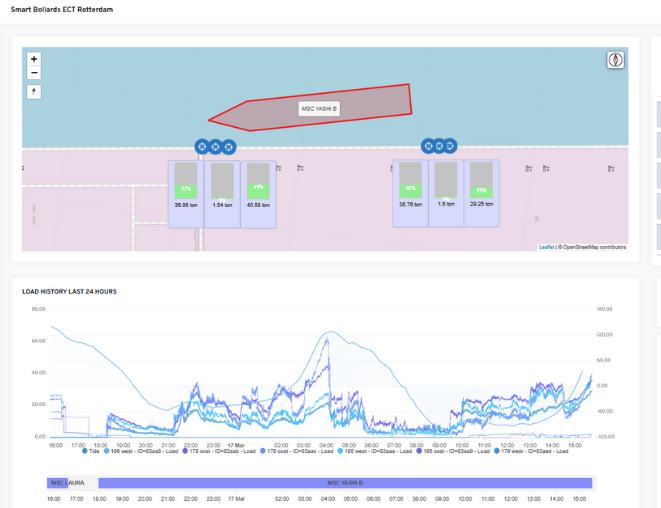Click the MSC YASHI B ship label
661x508 pixels.
tap(320, 108)
